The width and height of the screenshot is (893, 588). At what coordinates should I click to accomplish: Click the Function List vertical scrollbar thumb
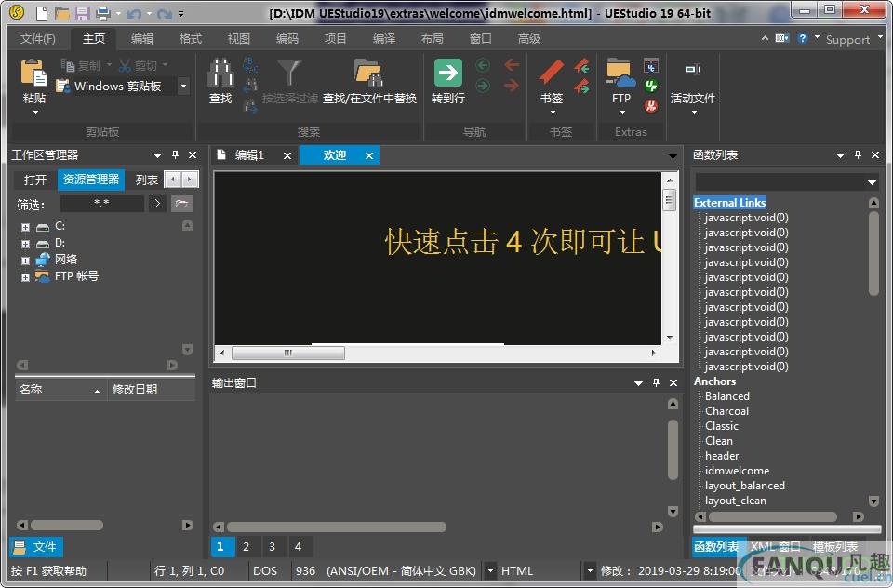tap(873, 254)
